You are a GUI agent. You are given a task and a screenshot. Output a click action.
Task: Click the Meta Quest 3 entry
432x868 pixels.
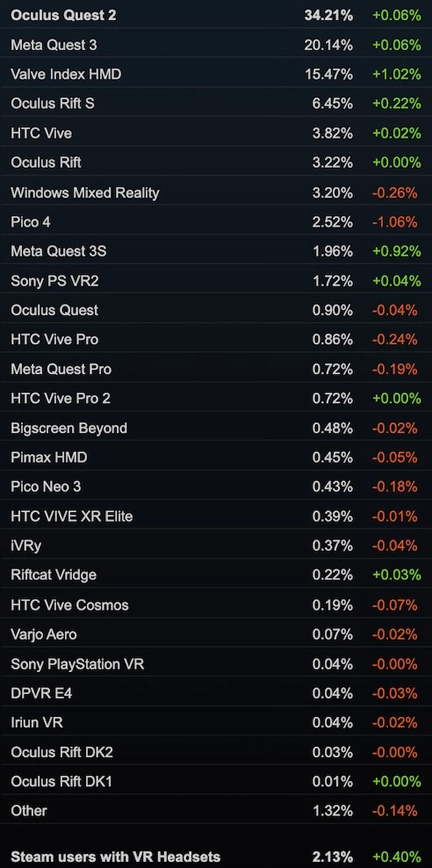pos(216,45)
